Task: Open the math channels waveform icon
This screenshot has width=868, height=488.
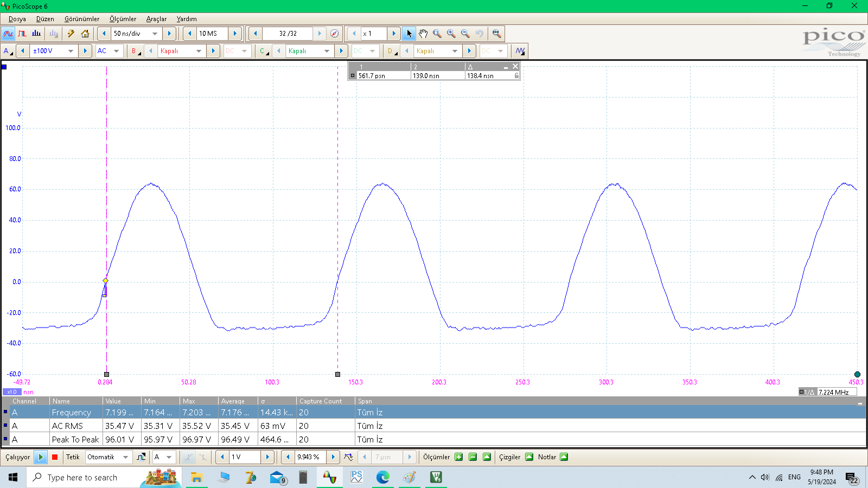Action: pyautogui.click(x=520, y=51)
